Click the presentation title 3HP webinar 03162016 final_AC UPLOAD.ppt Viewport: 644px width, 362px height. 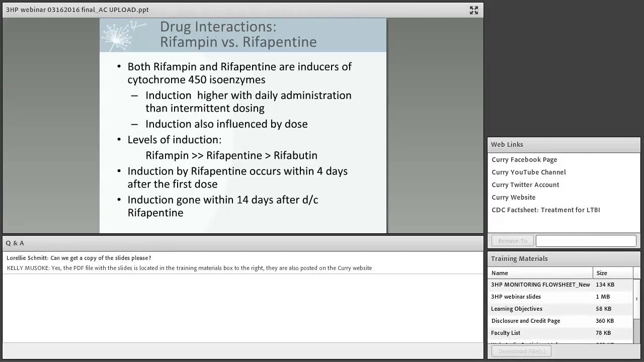[x=77, y=10]
